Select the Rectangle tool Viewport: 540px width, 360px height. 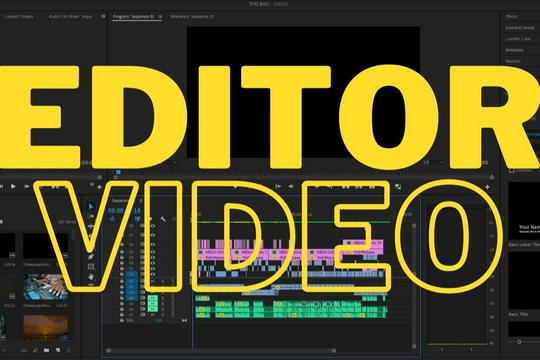91,266
